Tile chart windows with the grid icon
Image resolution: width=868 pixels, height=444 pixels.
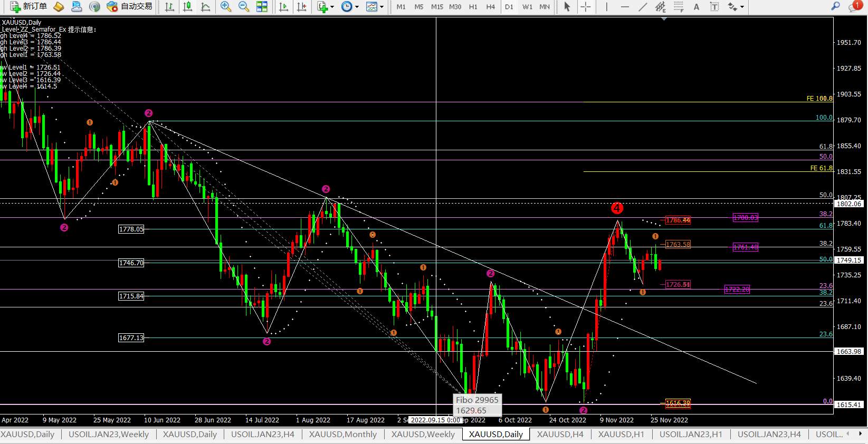pos(262,7)
